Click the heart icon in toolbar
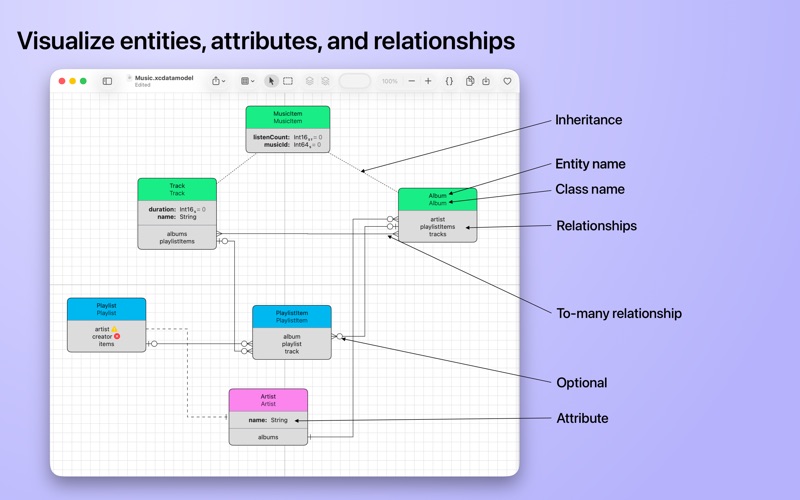Viewport: 800px width, 500px height. (507, 81)
